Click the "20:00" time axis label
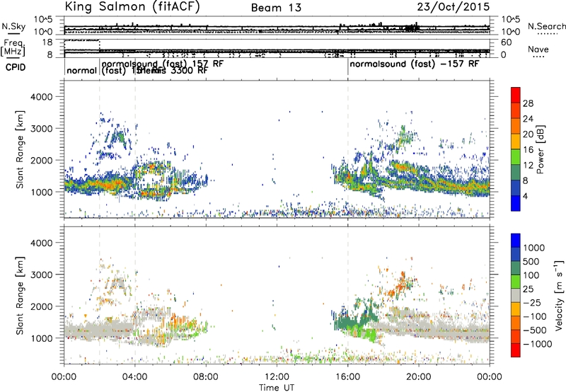 (x=419, y=377)
